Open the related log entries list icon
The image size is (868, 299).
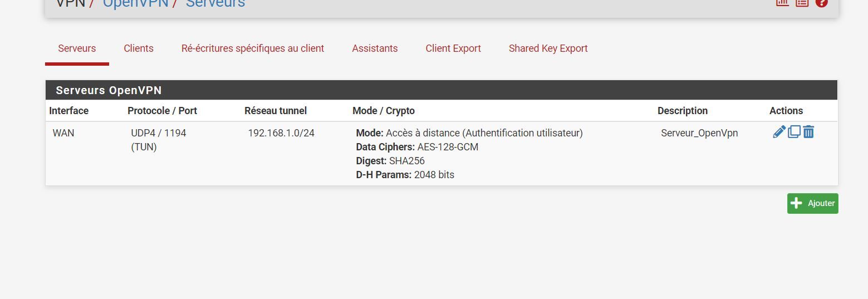[802, 2]
